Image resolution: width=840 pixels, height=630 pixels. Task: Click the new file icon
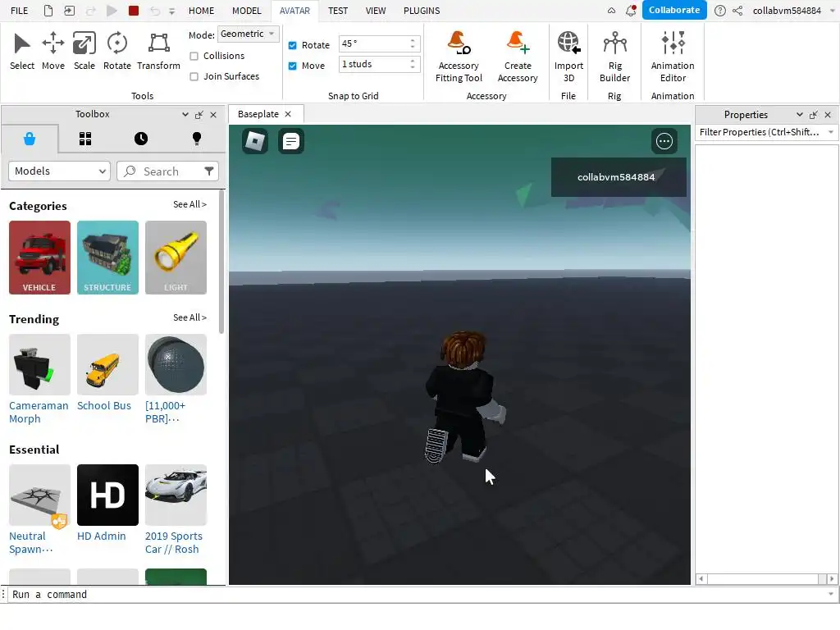coord(48,10)
